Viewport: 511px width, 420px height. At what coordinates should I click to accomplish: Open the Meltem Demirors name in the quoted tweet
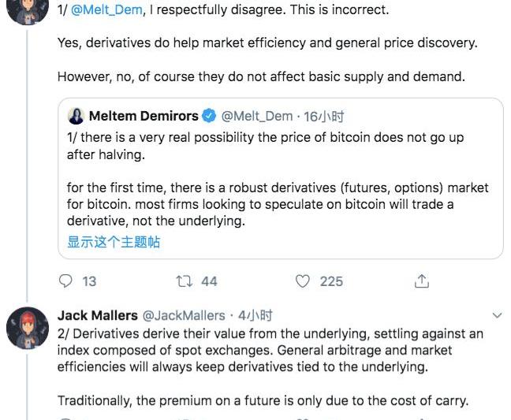[x=144, y=117]
